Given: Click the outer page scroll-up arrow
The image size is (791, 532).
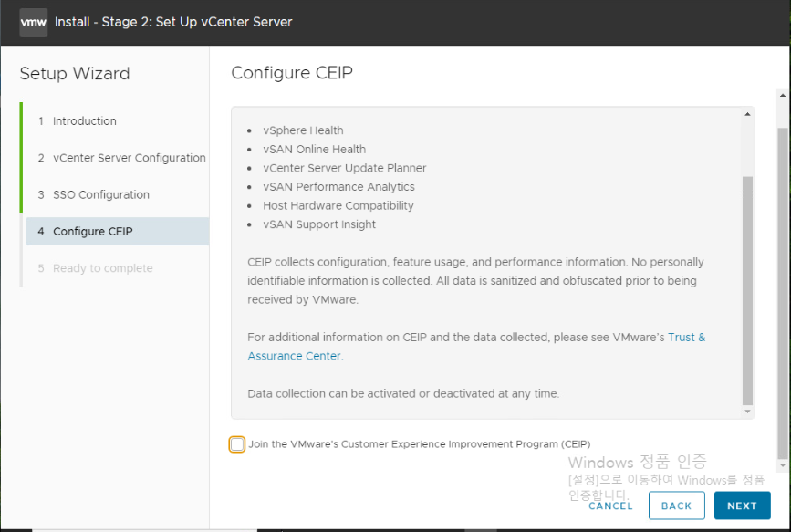Looking at the screenshot, I should 783,94.
